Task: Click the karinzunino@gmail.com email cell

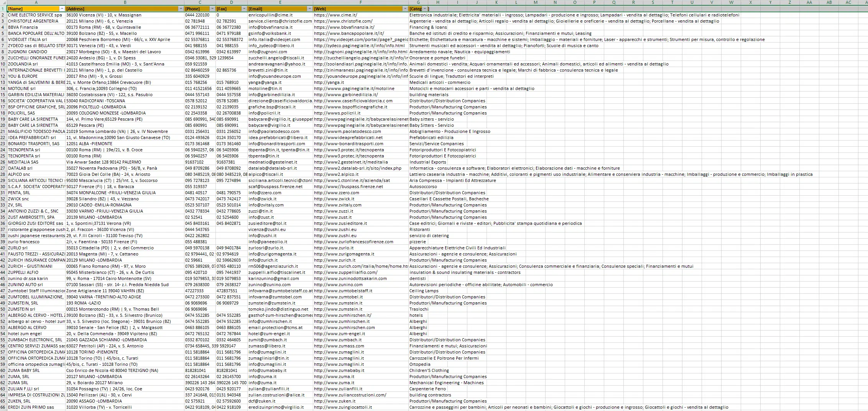Action: (x=280, y=278)
